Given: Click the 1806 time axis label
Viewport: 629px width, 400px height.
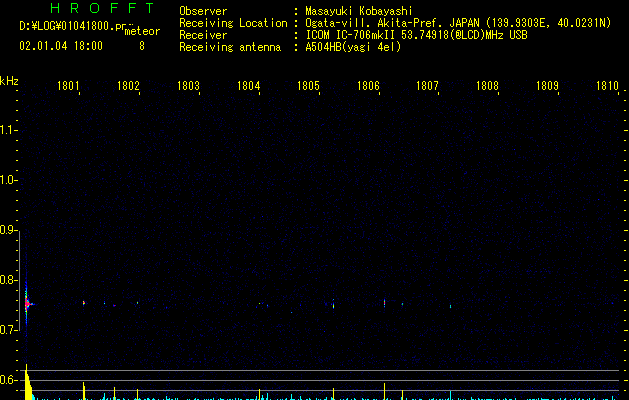Looking at the screenshot, I should [368, 86].
